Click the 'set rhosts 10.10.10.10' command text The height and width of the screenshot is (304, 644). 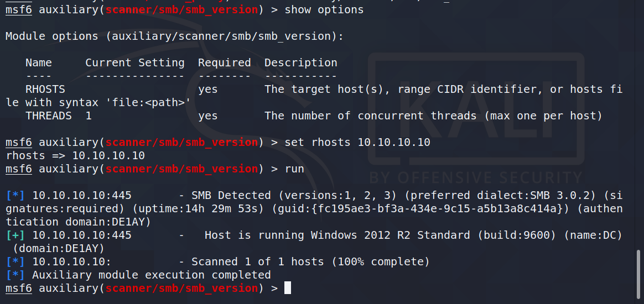pos(357,143)
